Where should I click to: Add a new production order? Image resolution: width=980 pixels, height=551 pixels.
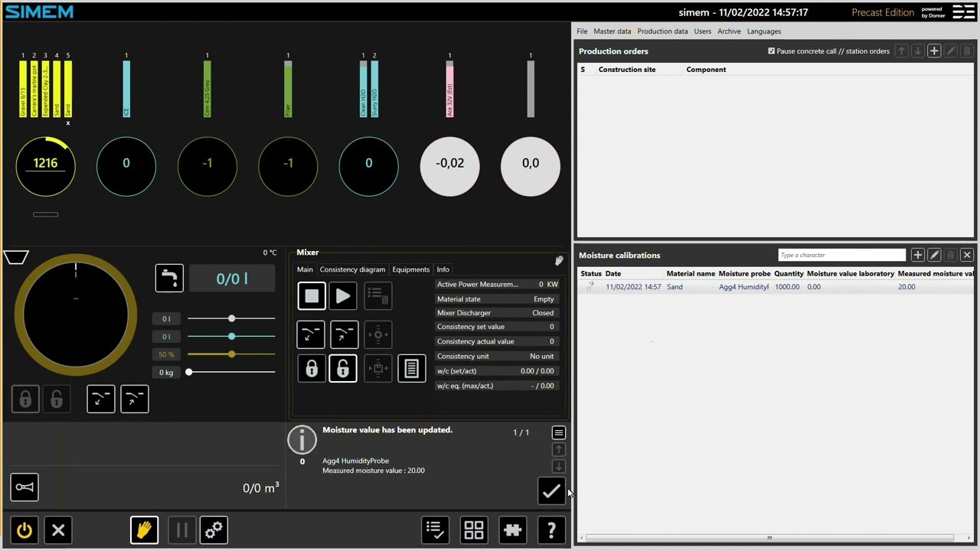(x=934, y=51)
